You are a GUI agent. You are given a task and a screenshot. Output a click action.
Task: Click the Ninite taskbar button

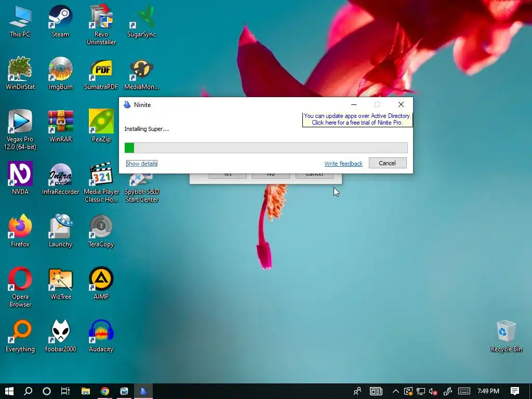[x=143, y=391]
